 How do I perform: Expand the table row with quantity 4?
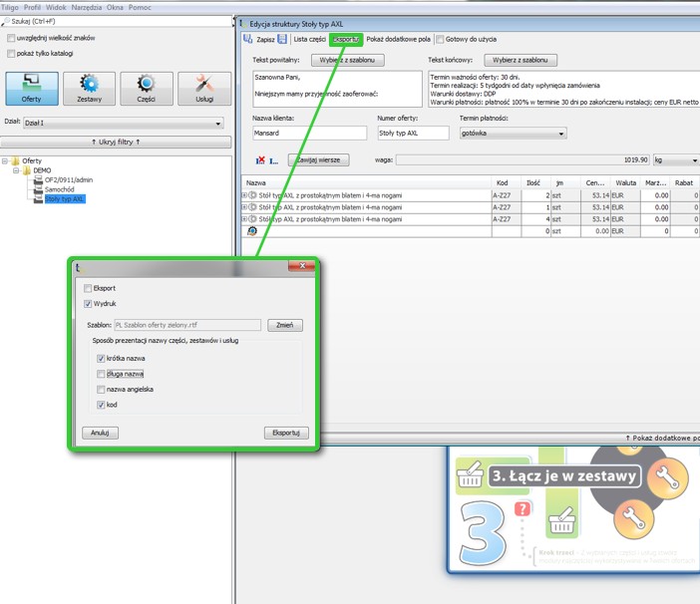pyautogui.click(x=244, y=219)
